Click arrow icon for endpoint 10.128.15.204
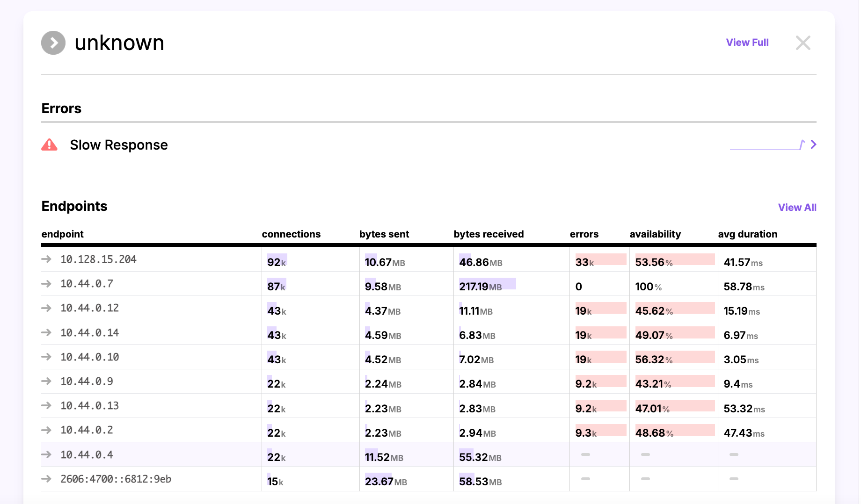This screenshot has width=861, height=504. tap(46, 259)
